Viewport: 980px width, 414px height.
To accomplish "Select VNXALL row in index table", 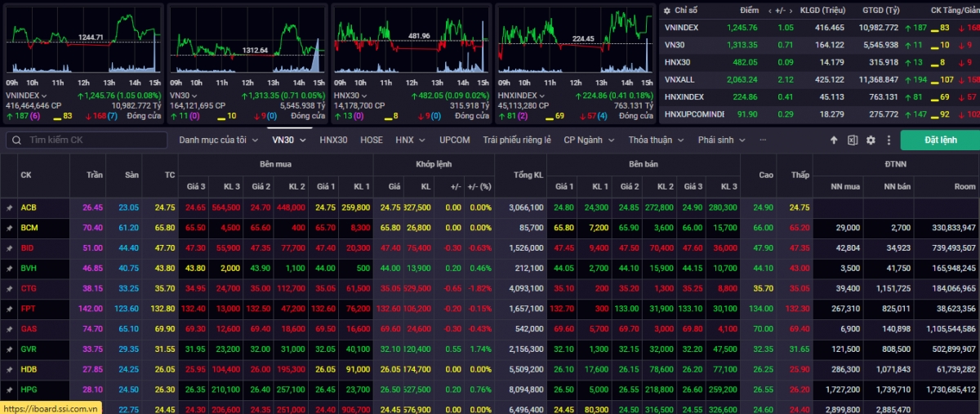I will (819, 79).
